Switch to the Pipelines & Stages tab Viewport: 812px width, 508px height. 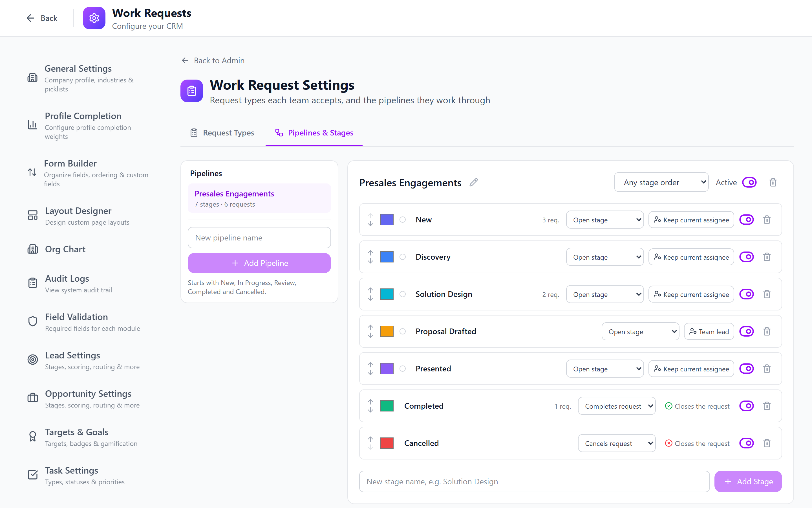coord(314,133)
